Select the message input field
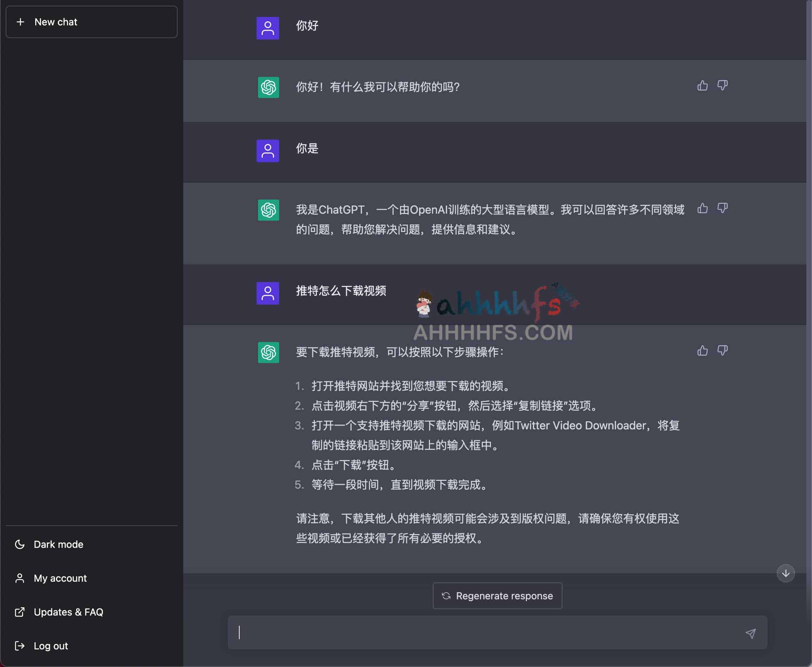The width and height of the screenshot is (812, 667). click(x=497, y=632)
